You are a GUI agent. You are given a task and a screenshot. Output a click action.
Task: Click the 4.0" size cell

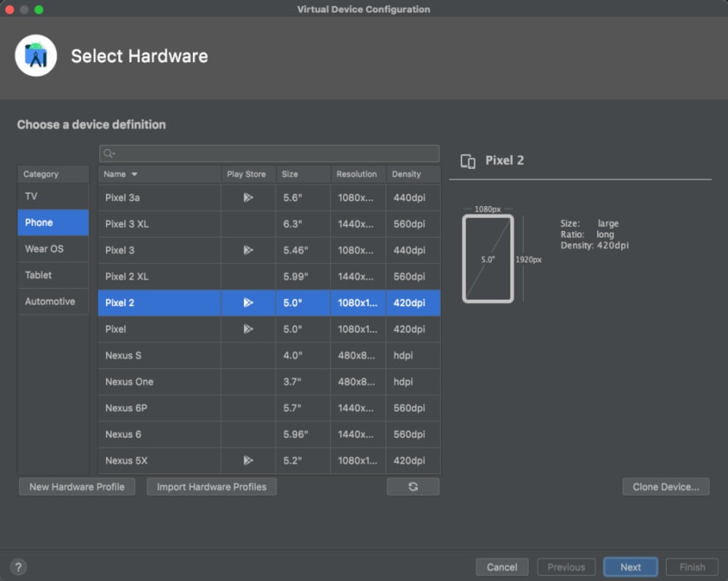303,355
